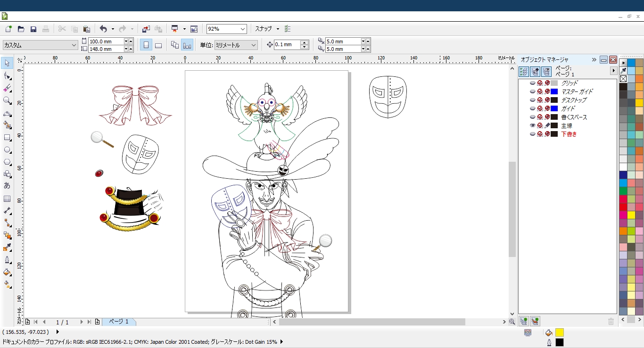Screen dimensions: 644x348
Task: Click the ページ 1 page tab
Action: click(119, 322)
